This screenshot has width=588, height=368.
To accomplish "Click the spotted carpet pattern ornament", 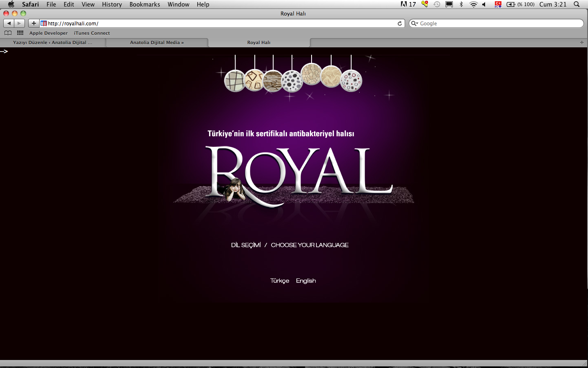I will pyautogui.click(x=292, y=81).
